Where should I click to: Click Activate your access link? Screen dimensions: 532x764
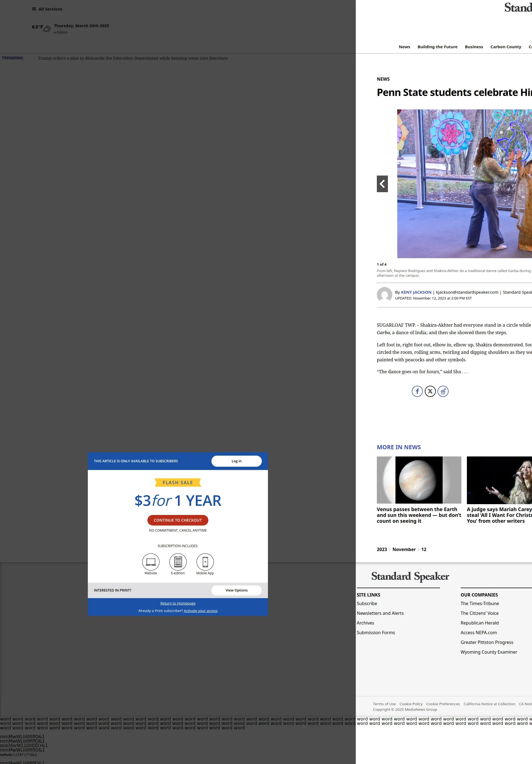[x=201, y=611]
